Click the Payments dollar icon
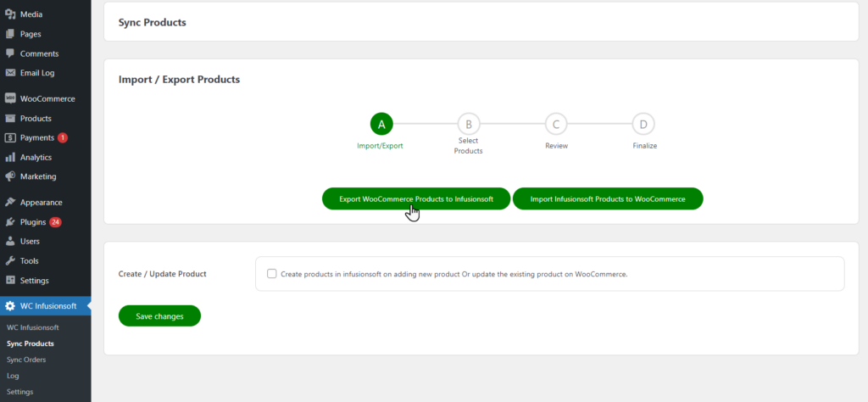Image resolution: width=868 pixels, height=402 pixels. point(10,138)
